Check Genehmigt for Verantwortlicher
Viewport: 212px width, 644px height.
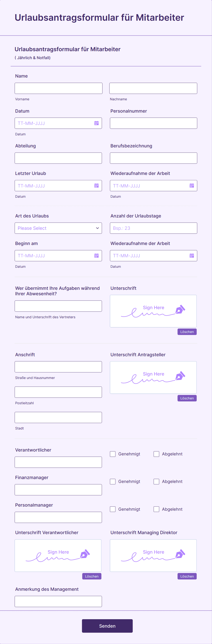point(113,454)
